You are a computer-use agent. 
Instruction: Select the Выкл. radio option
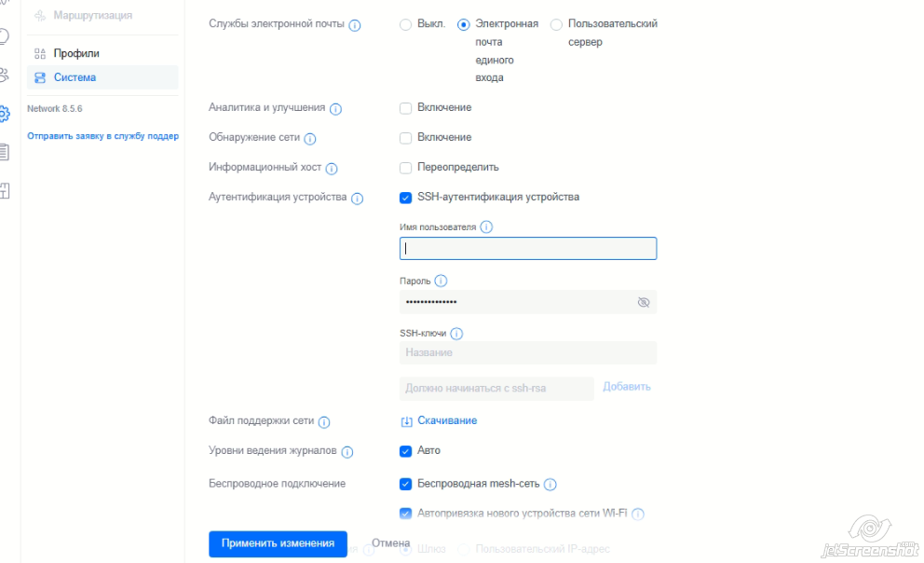point(405,25)
